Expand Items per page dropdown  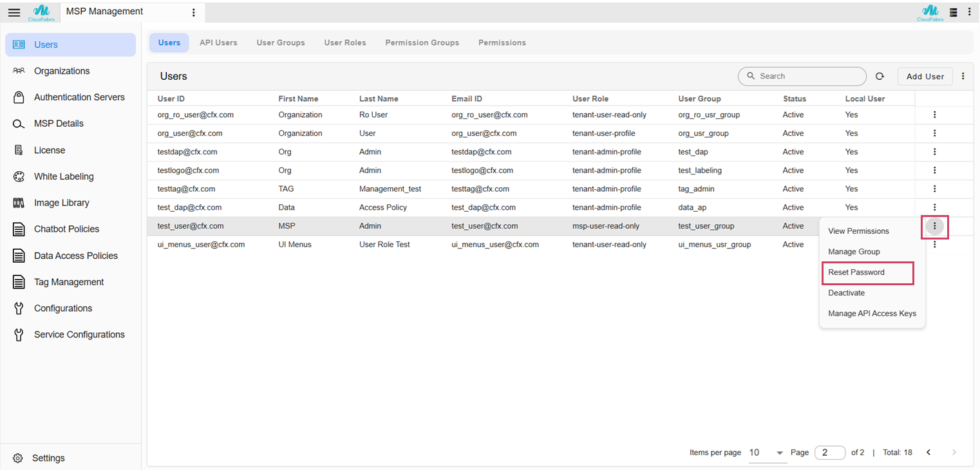(768, 453)
